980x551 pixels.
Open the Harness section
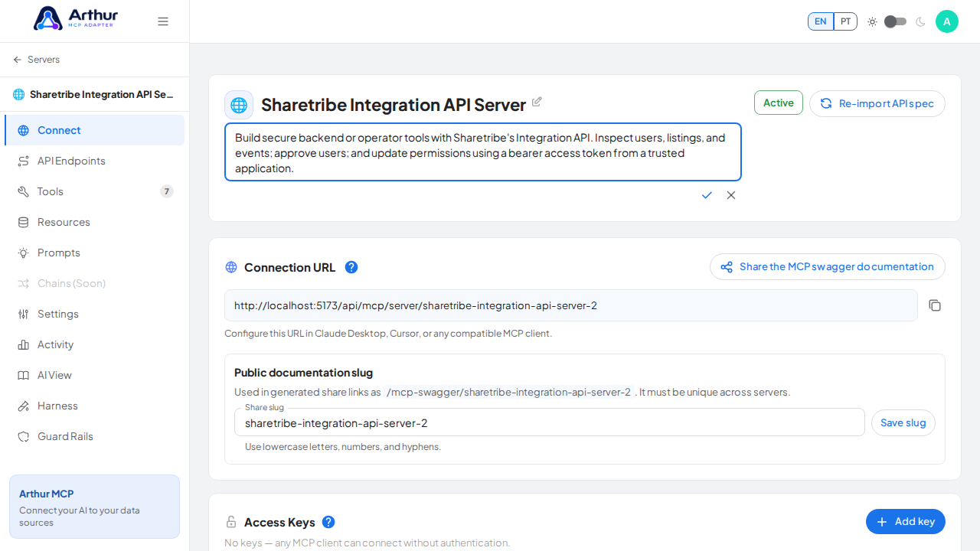(95, 406)
